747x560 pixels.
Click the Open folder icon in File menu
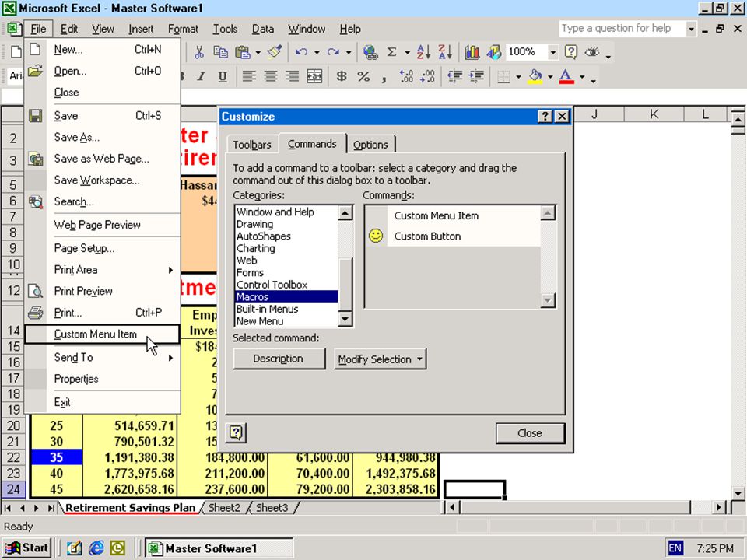coord(36,71)
